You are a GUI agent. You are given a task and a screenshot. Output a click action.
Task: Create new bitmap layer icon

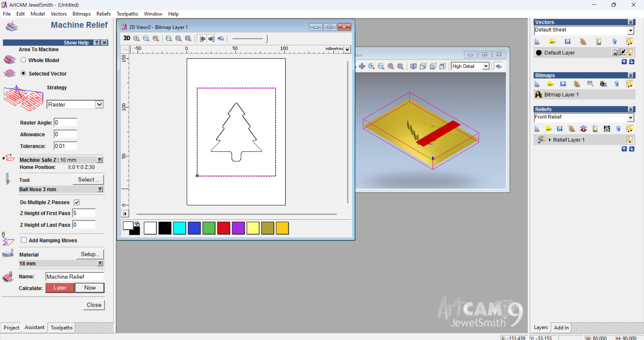point(537,84)
